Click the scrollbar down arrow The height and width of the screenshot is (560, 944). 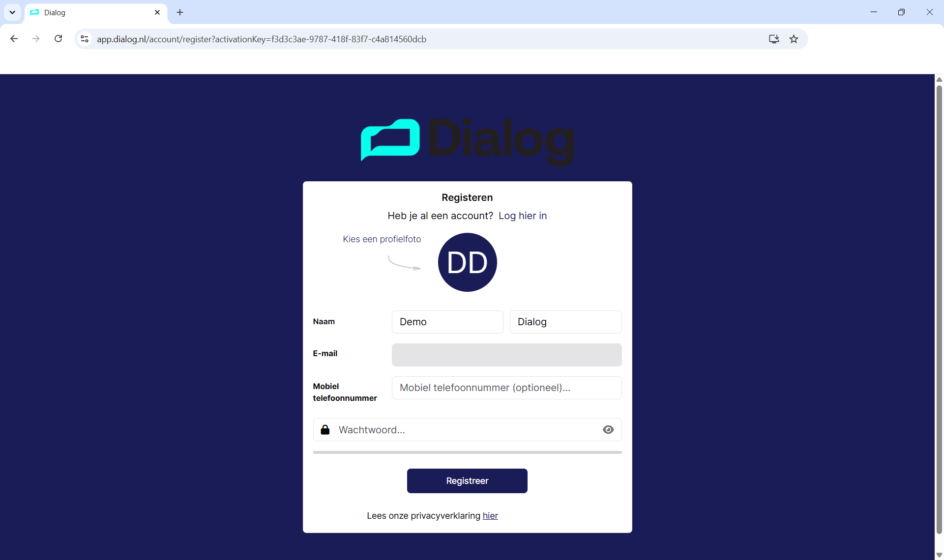tap(939, 555)
